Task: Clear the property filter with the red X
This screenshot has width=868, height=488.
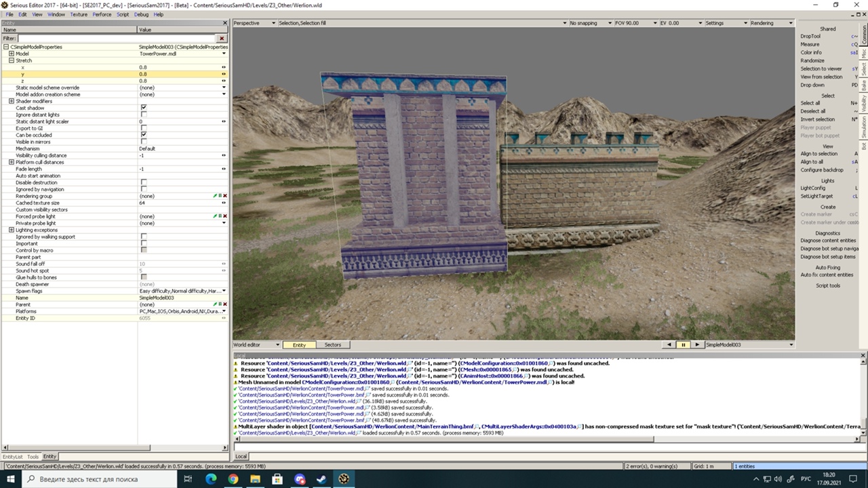Action: coord(222,39)
